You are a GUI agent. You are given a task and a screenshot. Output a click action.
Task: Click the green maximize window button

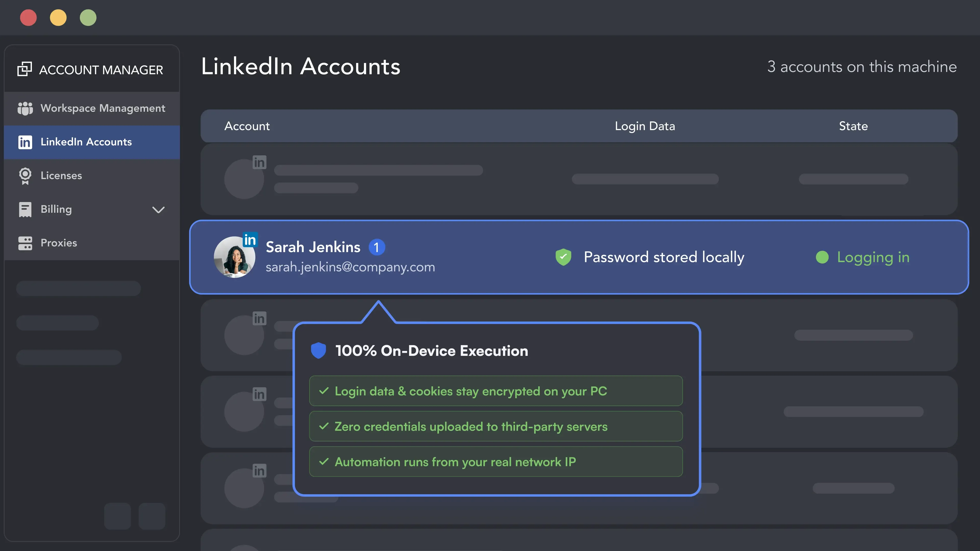pyautogui.click(x=88, y=18)
